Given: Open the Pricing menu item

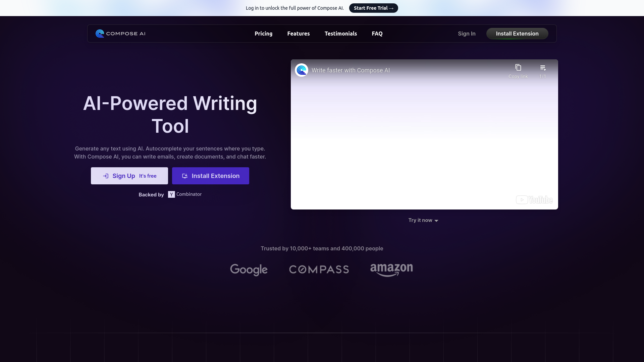Looking at the screenshot, I should (x=263, y=34).
